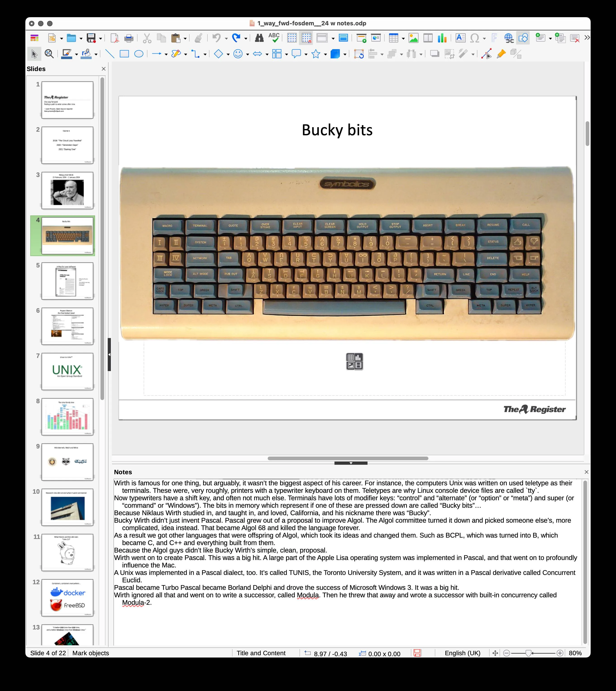
Task: Activate the Clone Formatting paintbrush
Action: [198, 38]
